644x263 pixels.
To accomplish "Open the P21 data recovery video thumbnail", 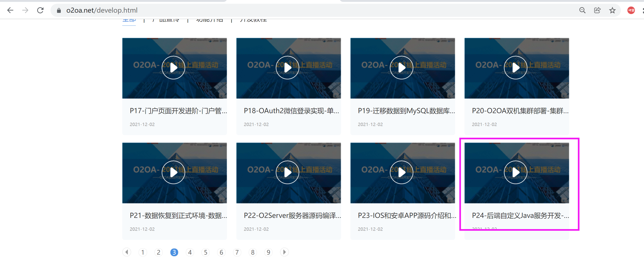I will click(x=173, y=172).
